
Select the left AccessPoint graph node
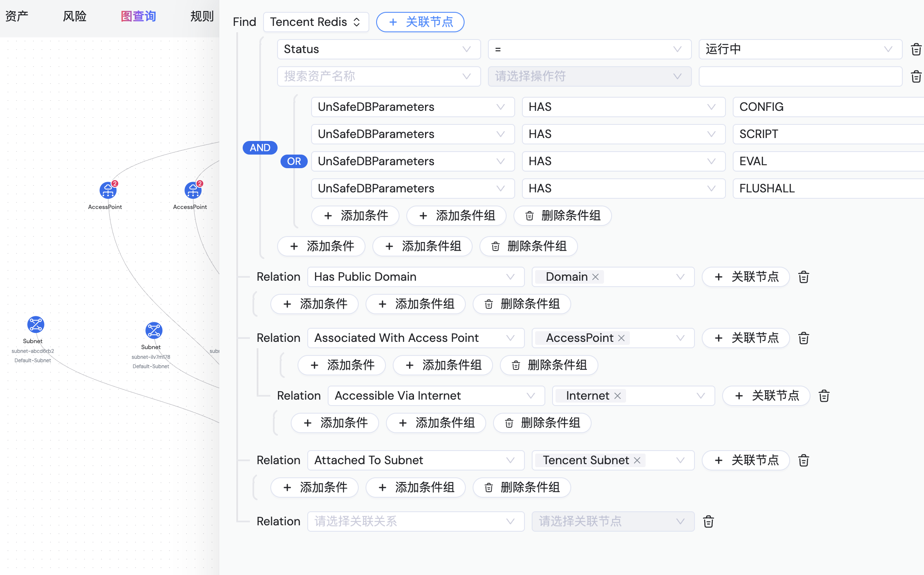108,190
